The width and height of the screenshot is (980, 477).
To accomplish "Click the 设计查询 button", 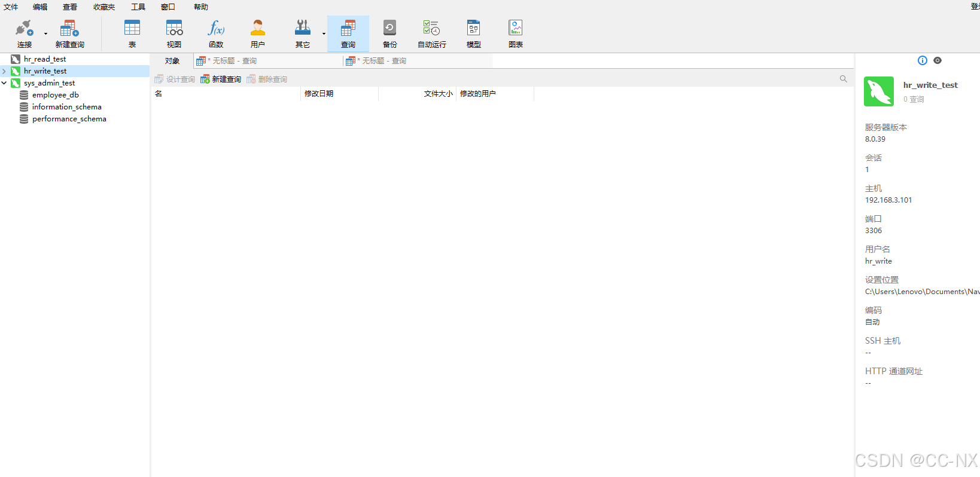I will (175, 79).
